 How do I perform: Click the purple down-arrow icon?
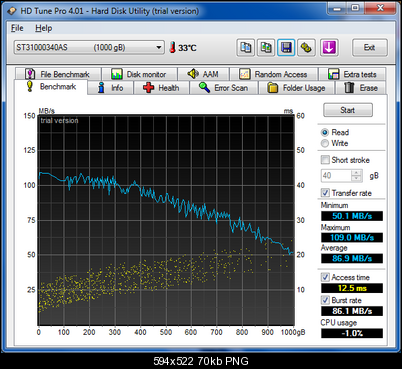(329, 48)
